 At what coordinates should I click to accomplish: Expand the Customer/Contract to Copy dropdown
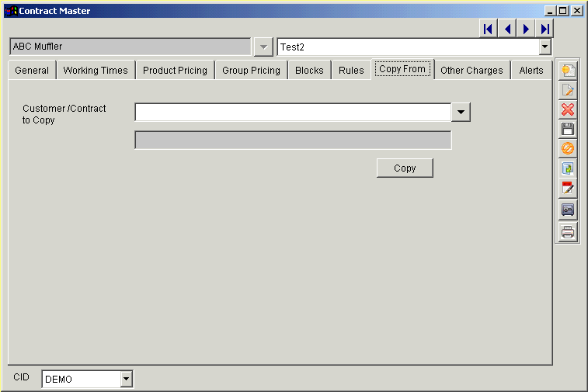[x=461, y=113]
